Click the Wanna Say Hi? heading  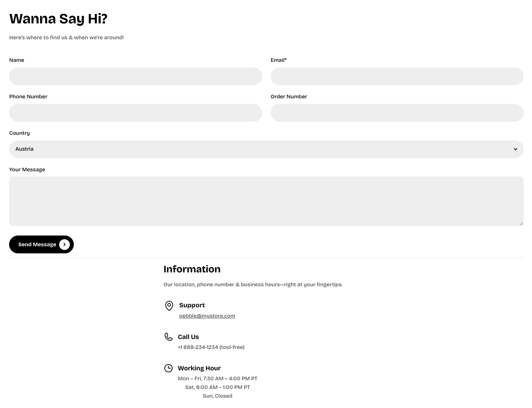(x=58, y=19)
